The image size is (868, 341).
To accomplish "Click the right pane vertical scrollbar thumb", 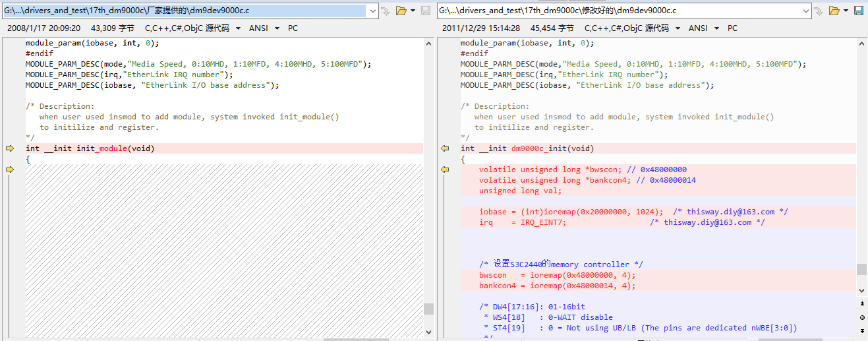I will (x=862, y=269).
